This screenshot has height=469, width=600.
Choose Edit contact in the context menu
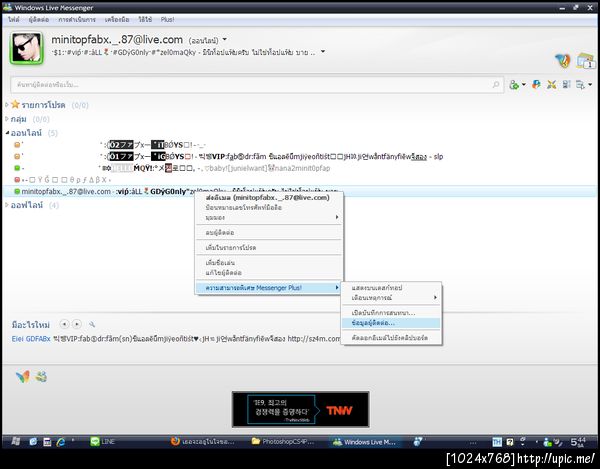click(267, 273)
